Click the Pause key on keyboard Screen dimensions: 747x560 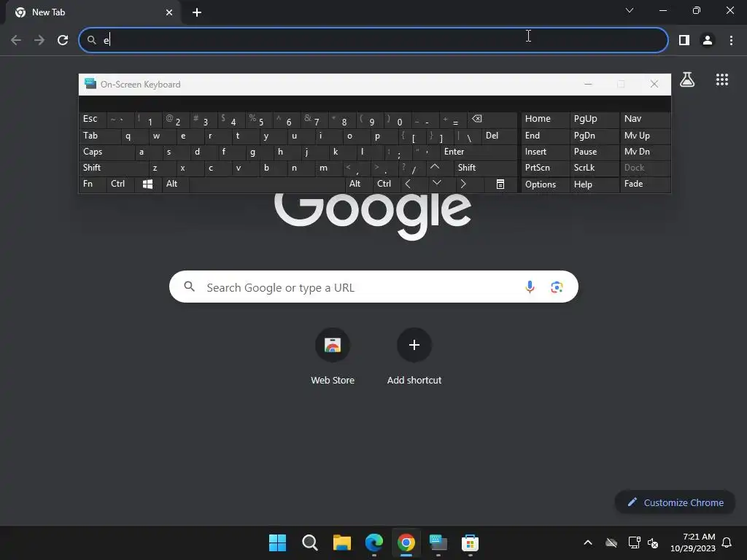pyautogui.click(x=594, y=152)
